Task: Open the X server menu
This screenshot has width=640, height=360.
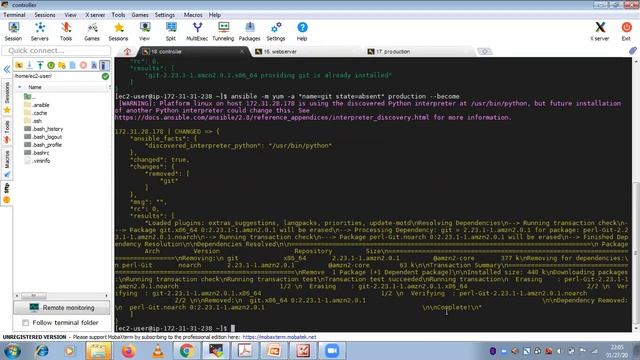Action: pyautogui.click(x=95, y=15)
